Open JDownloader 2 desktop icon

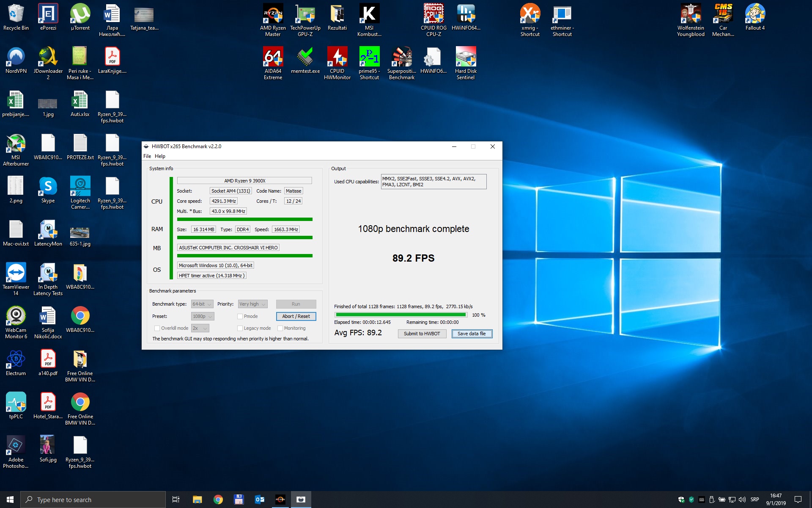[48, 63]
